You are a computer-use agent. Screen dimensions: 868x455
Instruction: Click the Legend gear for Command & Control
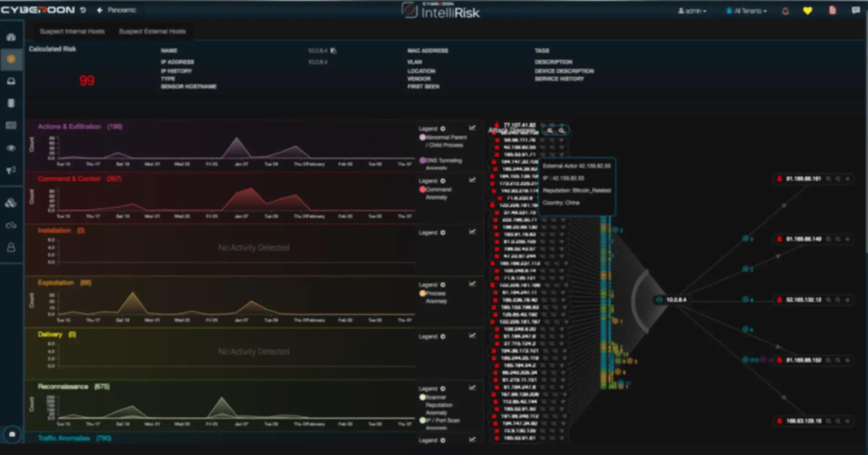[x=443, y=181]
